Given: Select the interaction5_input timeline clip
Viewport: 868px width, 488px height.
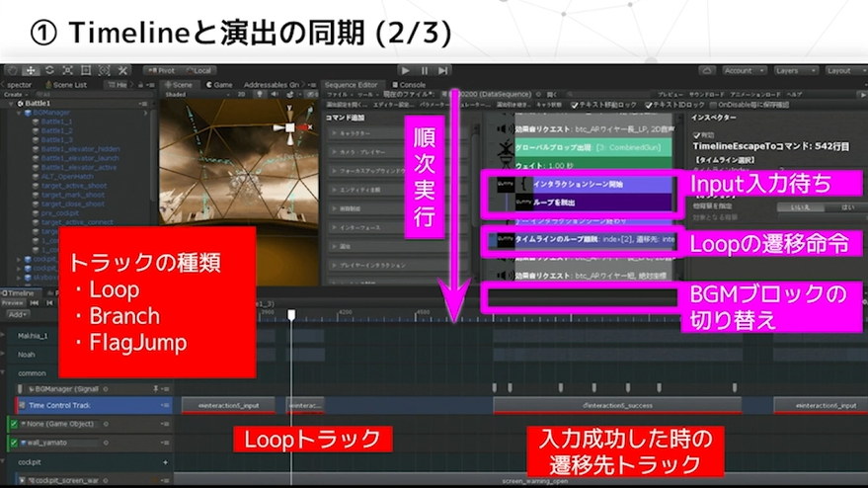Looking at the screenshot, I should pyautogui.click(x=229, y=405).
